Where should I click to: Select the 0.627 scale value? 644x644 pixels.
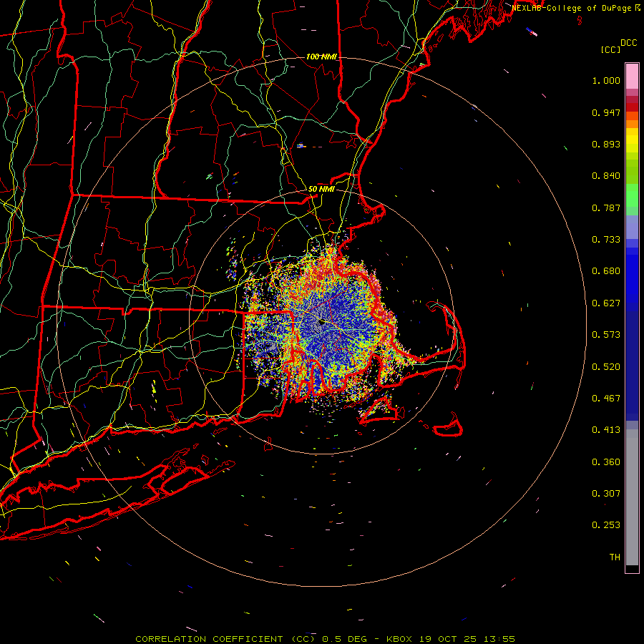(x=606, y=303)
